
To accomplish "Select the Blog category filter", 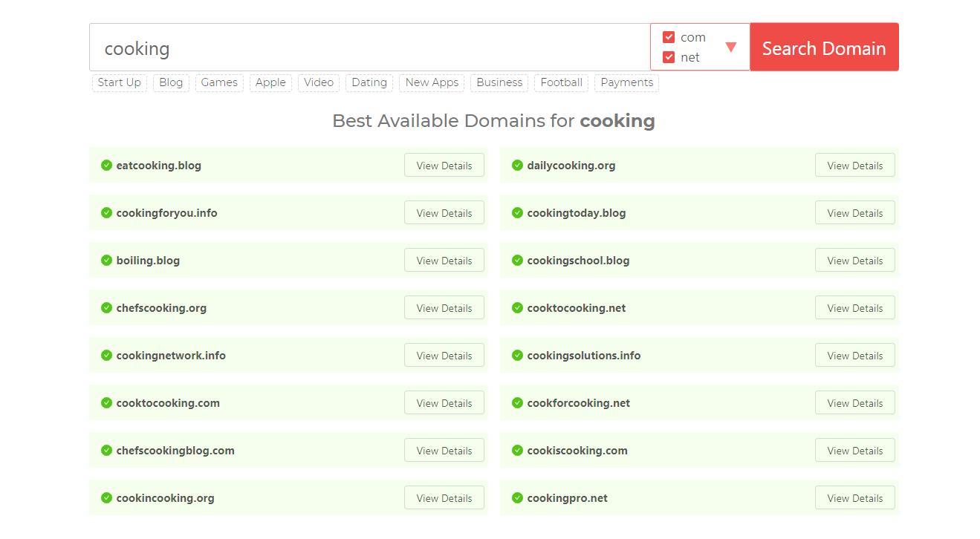I will [171, 82].
